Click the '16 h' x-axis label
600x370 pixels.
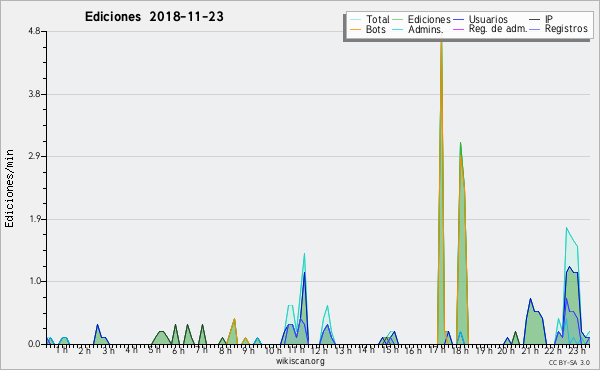(x=413, y=350)
